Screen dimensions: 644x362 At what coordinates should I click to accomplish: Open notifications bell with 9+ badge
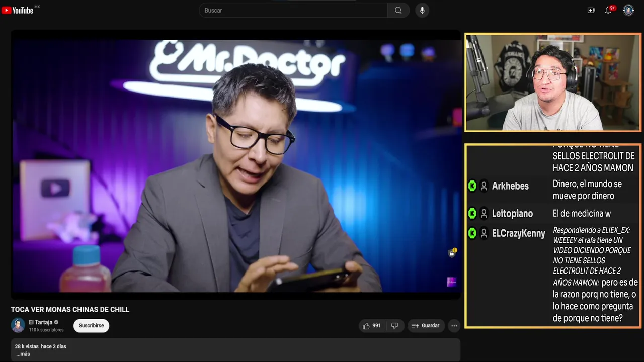[x=609, y=10]
